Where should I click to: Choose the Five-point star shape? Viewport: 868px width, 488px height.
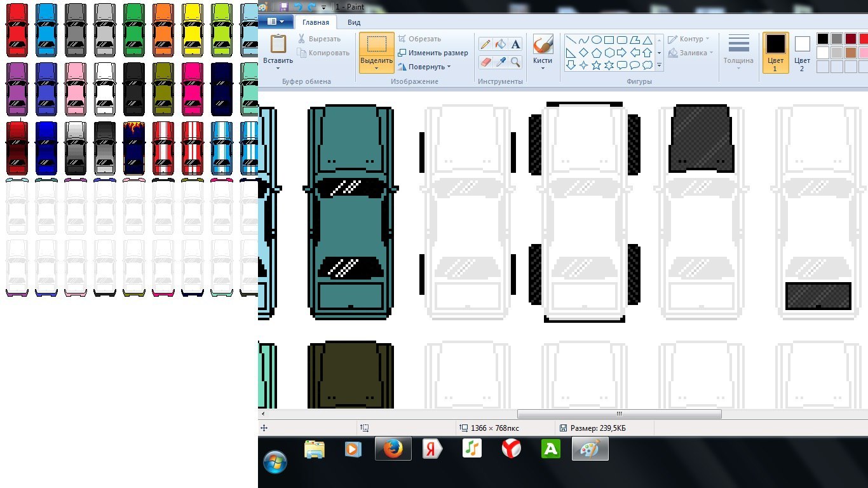pyautogui.click(x=596, y=65)
